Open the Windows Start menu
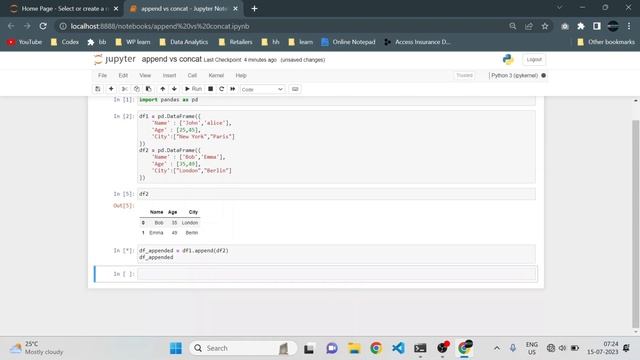Image resolution: width=640 pixels, height=360 pixels. [x=176, y=348]
